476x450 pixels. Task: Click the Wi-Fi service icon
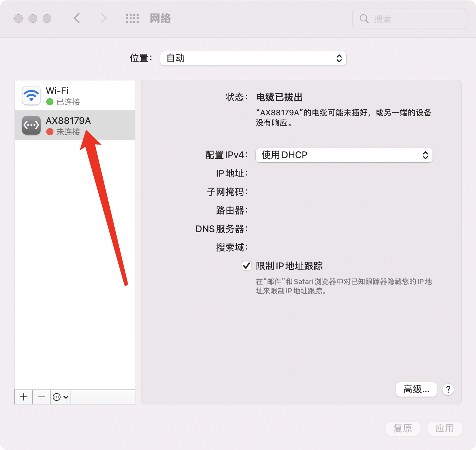[31, 95]
